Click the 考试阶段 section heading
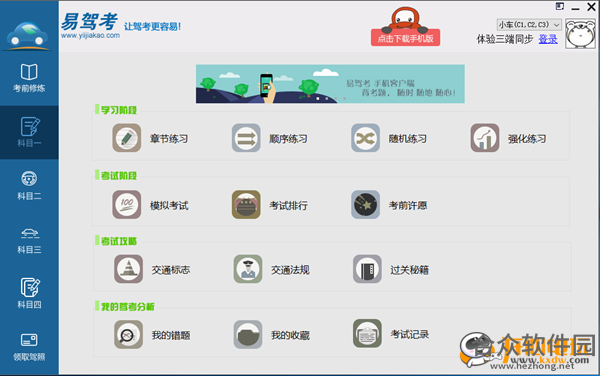 pos(119,176)
